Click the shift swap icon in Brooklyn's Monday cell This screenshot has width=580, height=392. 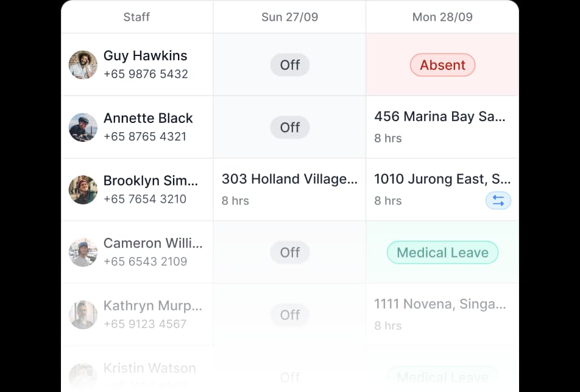(x=498, y=200)
